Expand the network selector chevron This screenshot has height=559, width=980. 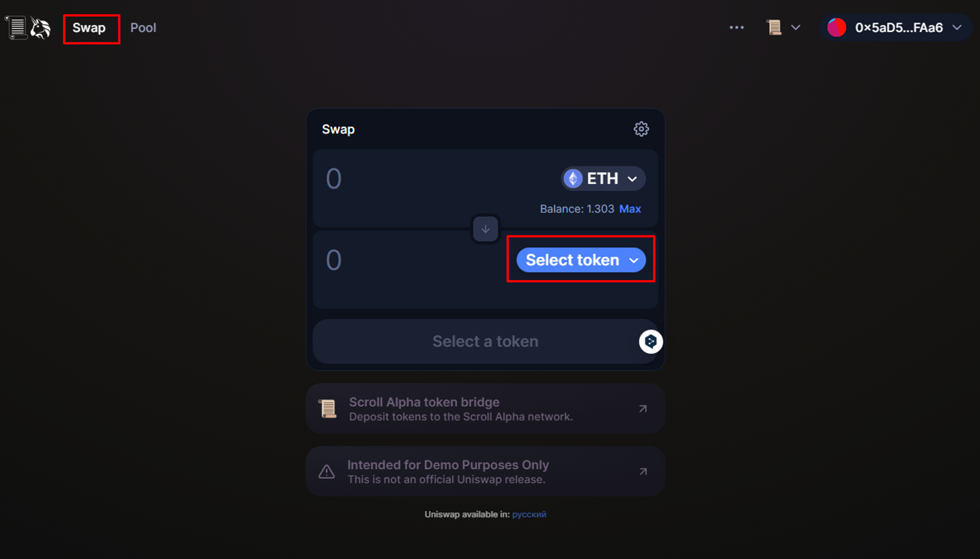(x=796, y=28)
